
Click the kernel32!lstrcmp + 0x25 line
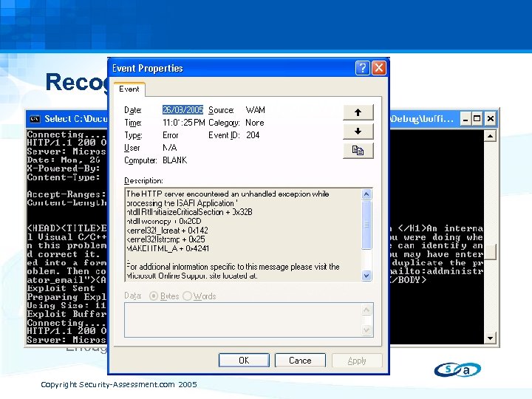[166, 239]
